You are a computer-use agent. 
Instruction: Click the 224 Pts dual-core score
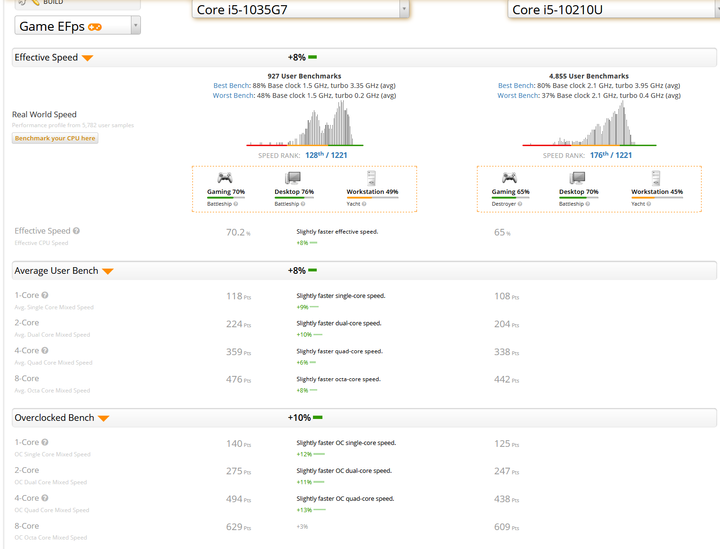238,324
